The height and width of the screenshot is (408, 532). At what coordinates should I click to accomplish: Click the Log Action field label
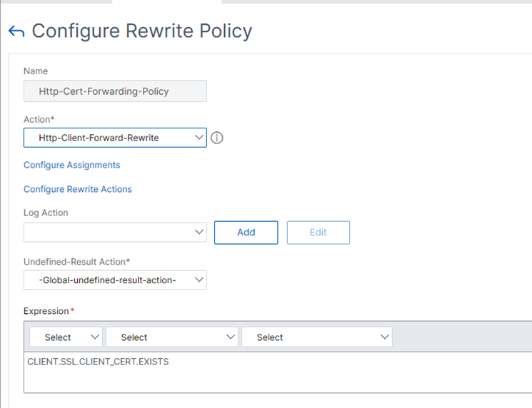click(x=46, y=213)
